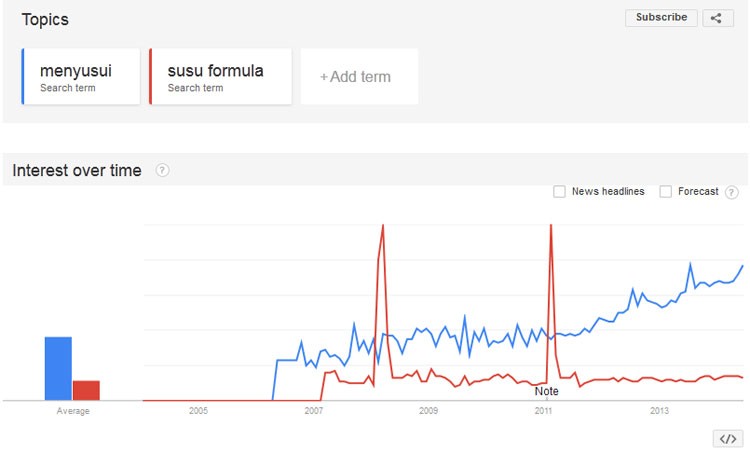Screen dimensions: 750x453
Task: Click help icon beside Interest over time
Action: (x=162, y=171)
